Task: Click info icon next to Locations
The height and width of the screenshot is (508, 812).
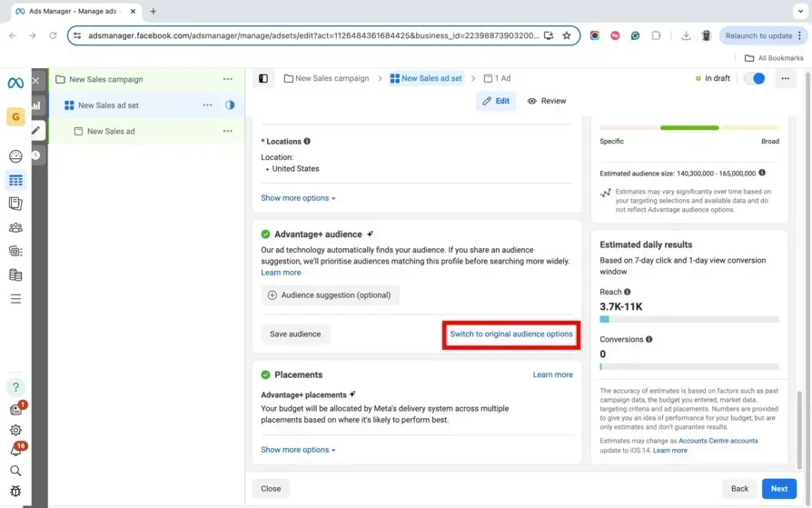Action: point(307,141)
